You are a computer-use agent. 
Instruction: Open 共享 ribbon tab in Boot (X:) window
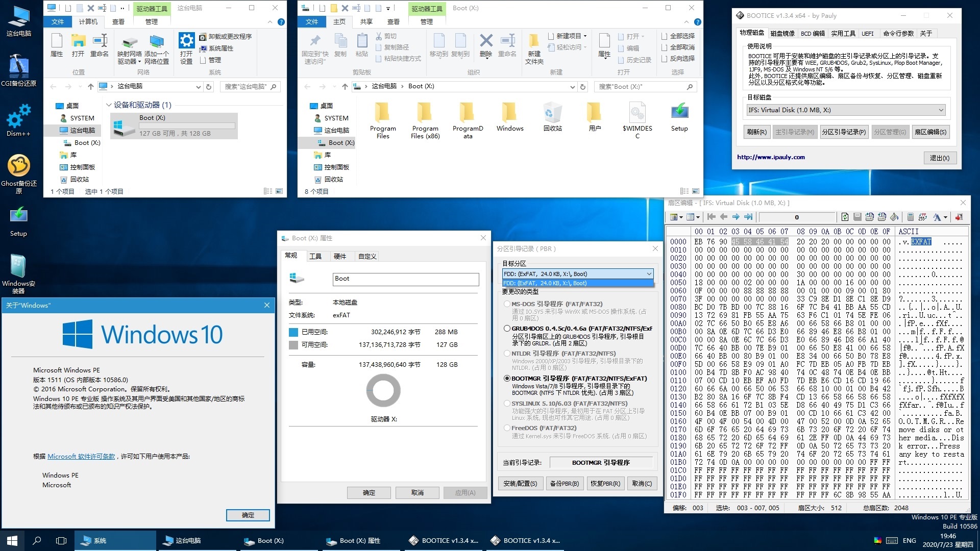click(x=366, y=22)
